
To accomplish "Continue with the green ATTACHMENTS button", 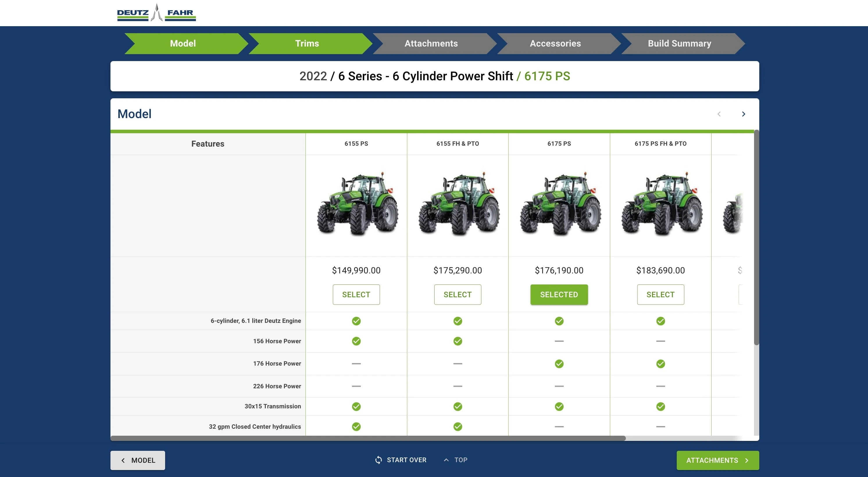I will click(717, 460).
